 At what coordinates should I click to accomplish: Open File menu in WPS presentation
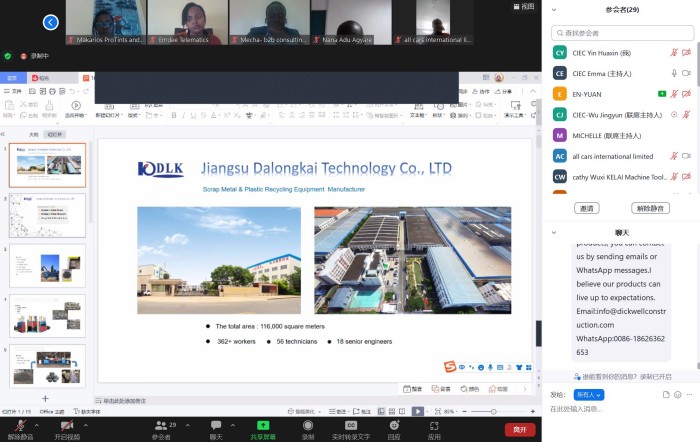(x=13, y=91)
